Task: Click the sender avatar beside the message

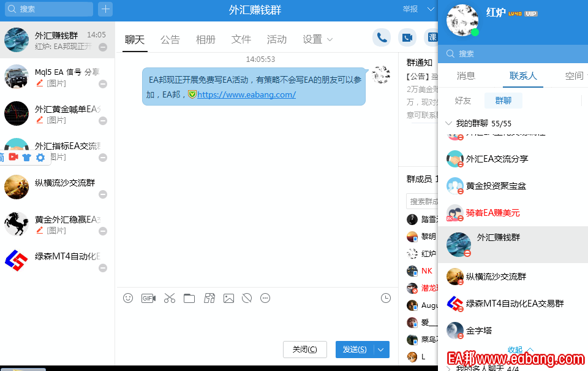Action: tap(381, 75)
